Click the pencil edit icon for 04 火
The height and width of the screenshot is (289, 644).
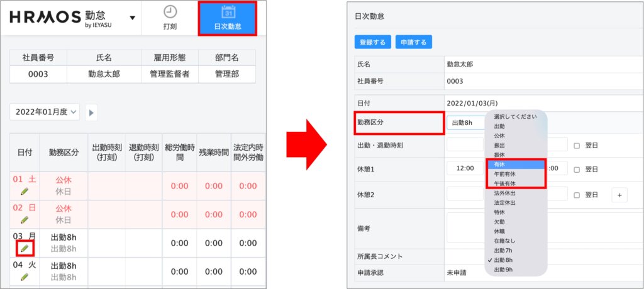[25, 276]
